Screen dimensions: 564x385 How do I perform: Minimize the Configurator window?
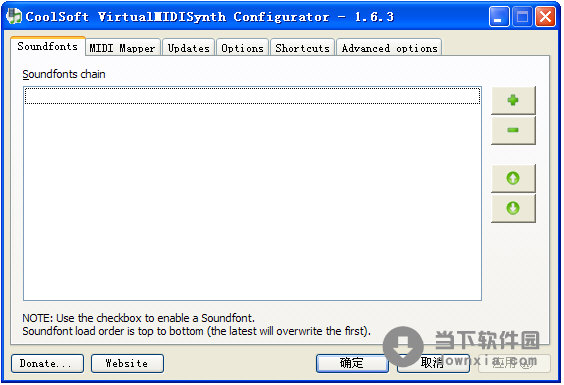pos(499,17)
